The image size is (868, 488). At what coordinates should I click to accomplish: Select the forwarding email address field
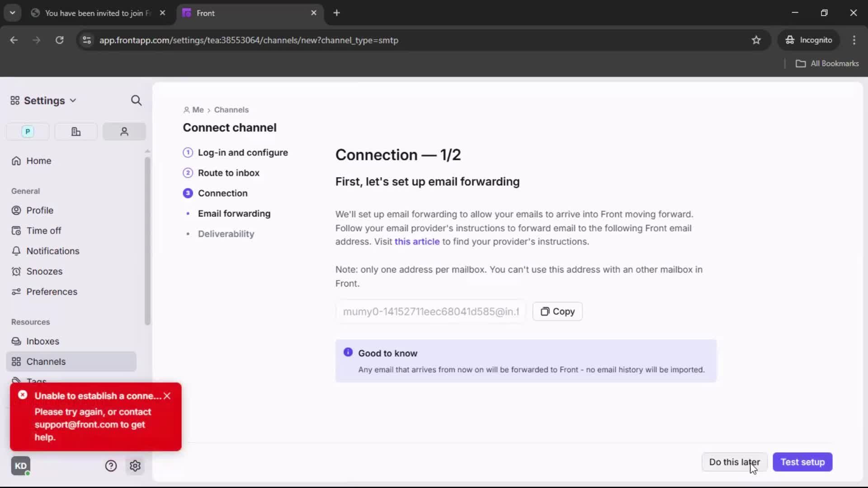[x=430, y=311]
